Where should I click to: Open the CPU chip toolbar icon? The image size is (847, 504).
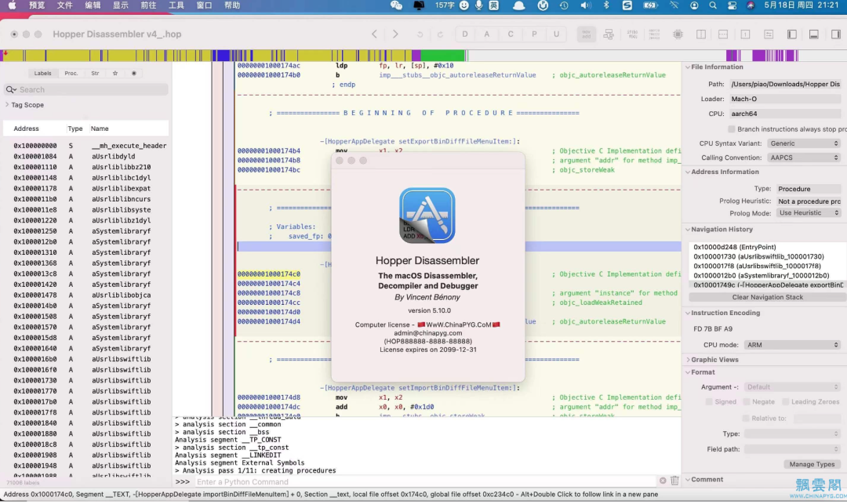point(678,34)
